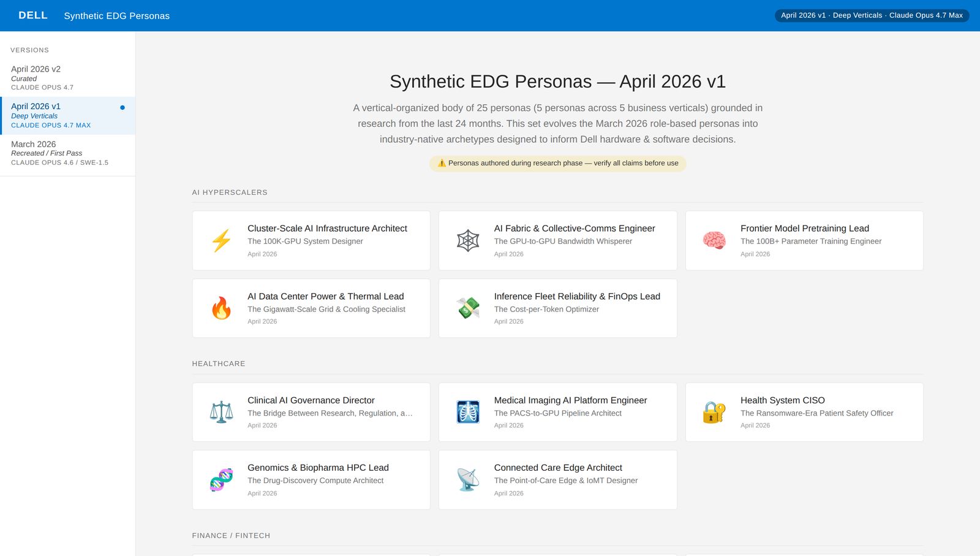Expand the AI HYPERSCALERS section header
This screenshot has width=980, height=556.
coord(230,192)
